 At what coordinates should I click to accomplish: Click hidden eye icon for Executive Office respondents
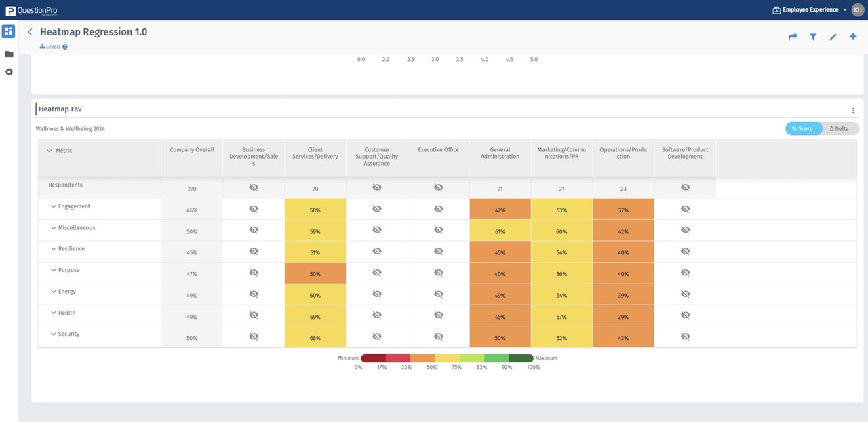(x=438, y=187)
